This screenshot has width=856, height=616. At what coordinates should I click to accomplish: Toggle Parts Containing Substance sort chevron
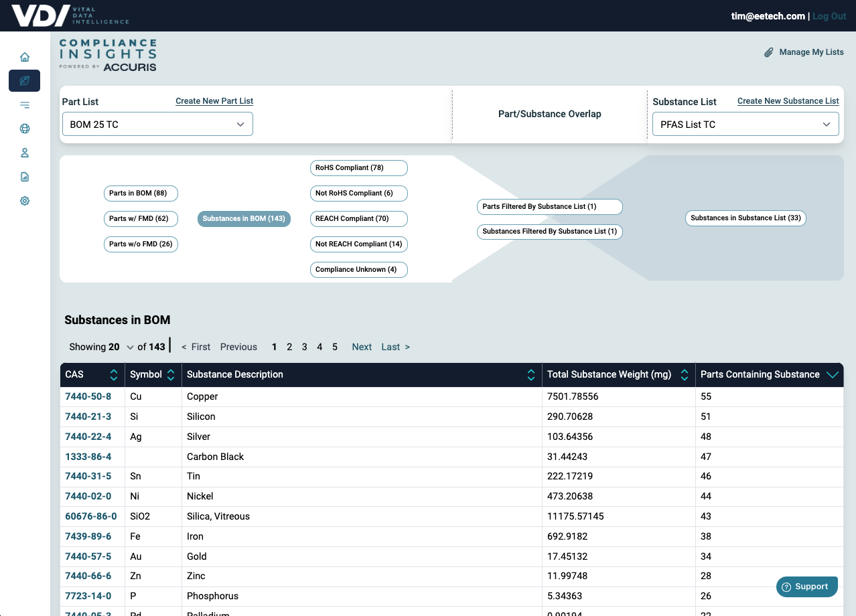click(833, 375)
